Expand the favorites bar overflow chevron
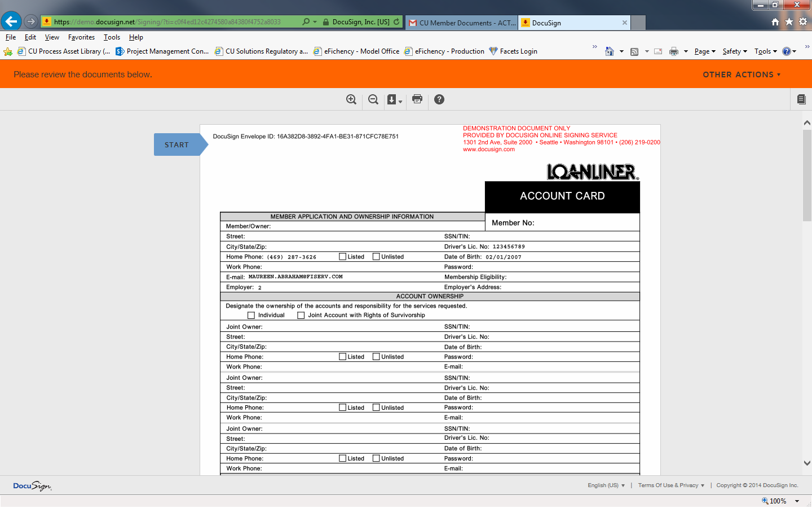Screen dimensions: 812x508 [594, 47]
